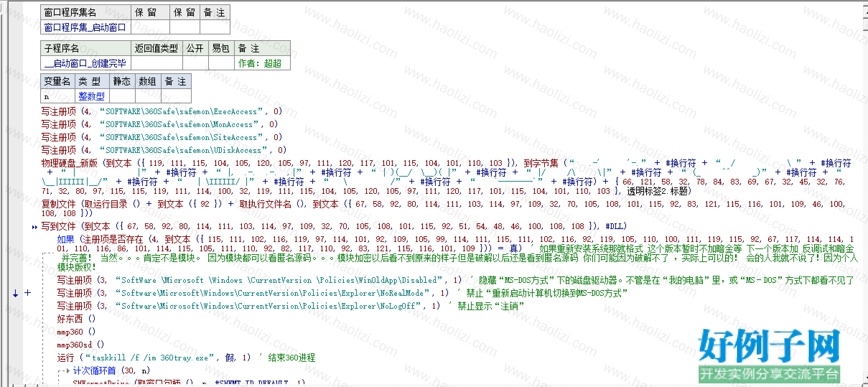Click the 静态 column header

tap(122, 81)
